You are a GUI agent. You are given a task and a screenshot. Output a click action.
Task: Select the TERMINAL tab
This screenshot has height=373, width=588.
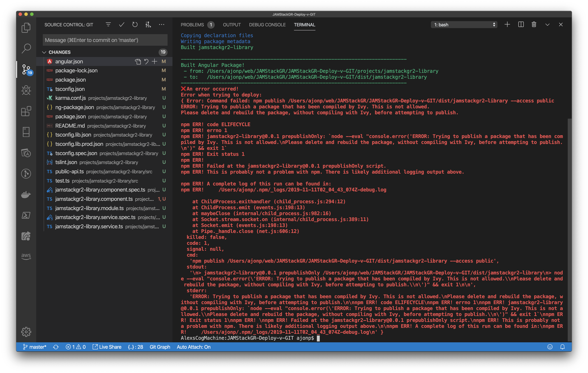click(305, 25)
